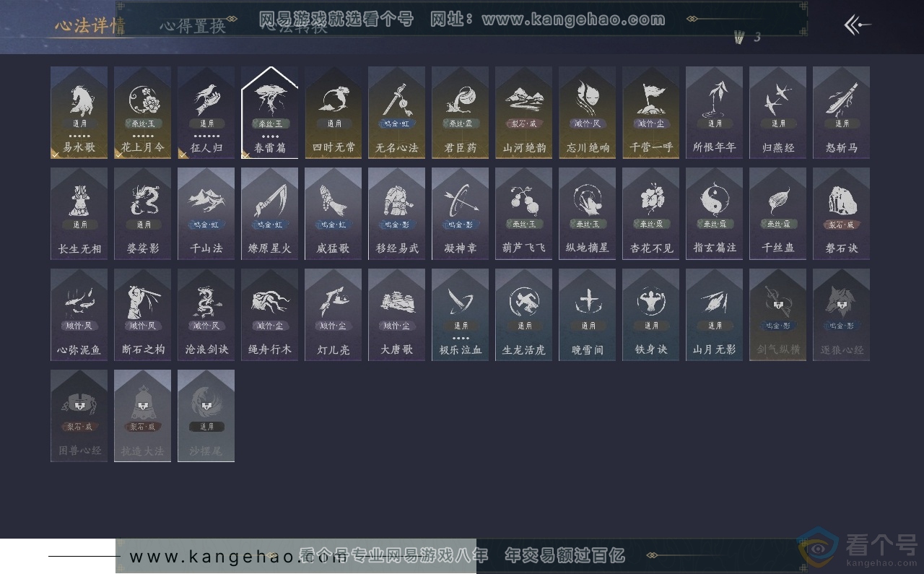Image resolution: width=924 pixels, height=574 pixels.
Task: Choose the locked 逐狼心经 wolf card
Action: (842, 315)
